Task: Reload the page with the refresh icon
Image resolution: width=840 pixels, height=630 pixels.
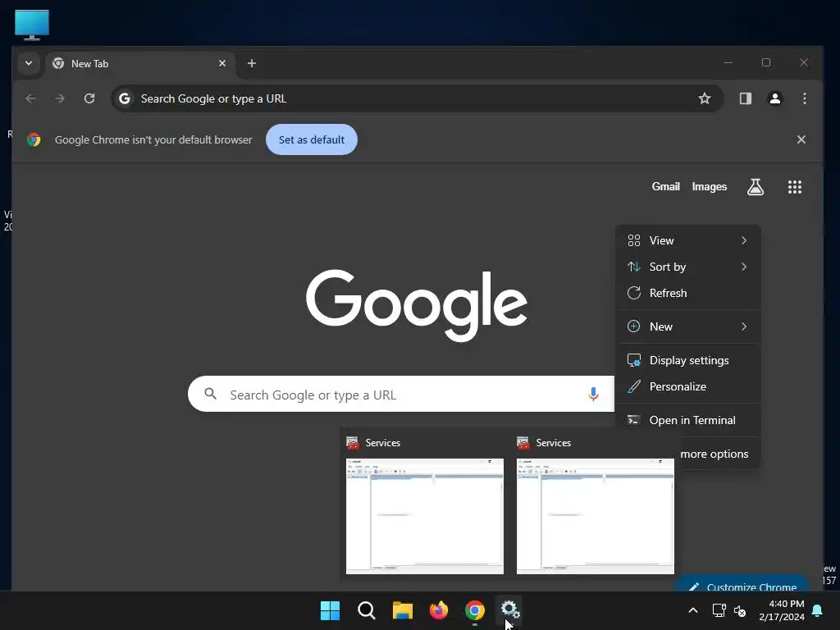Action: point(89,98)
